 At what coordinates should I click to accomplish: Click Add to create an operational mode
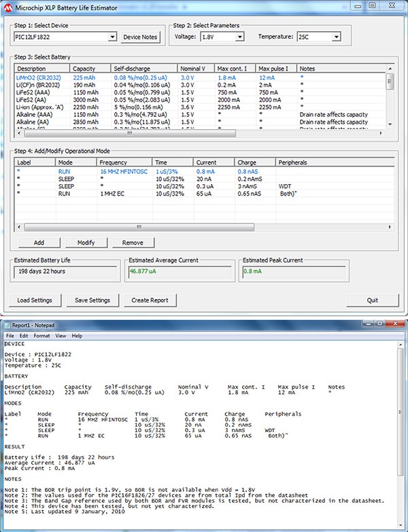coord(39,243)
